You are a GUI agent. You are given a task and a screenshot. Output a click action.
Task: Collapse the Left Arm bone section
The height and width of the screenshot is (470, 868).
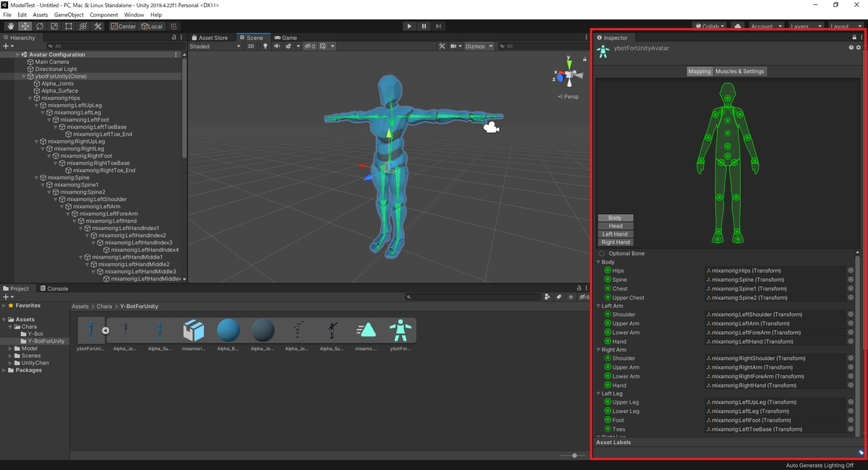pos(599,306)
